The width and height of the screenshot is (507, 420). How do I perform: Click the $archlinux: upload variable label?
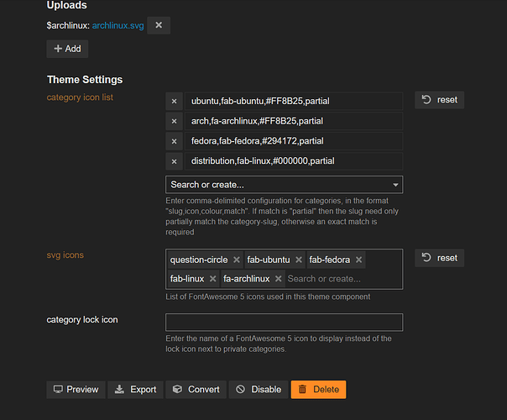(x=68, y=25)
